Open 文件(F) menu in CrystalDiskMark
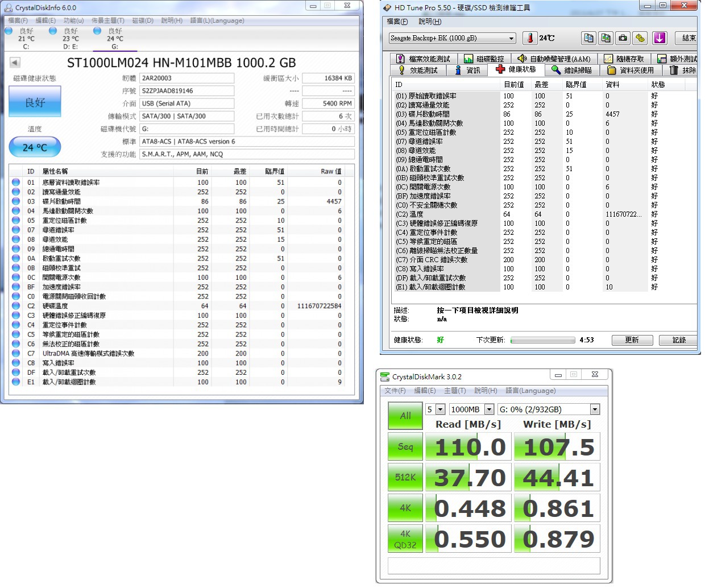 coord(395,391)
